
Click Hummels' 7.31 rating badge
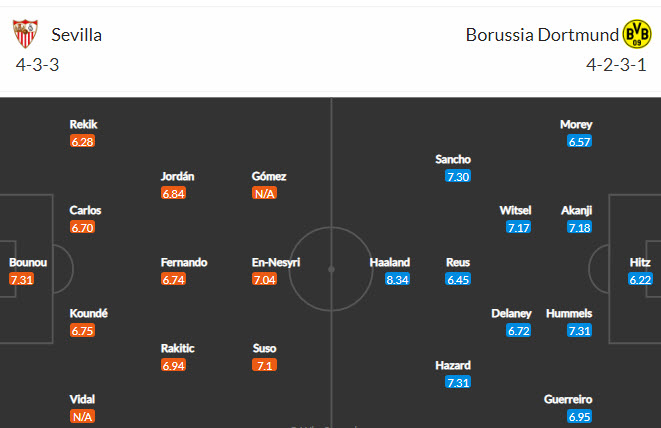[x=580, y=331]
